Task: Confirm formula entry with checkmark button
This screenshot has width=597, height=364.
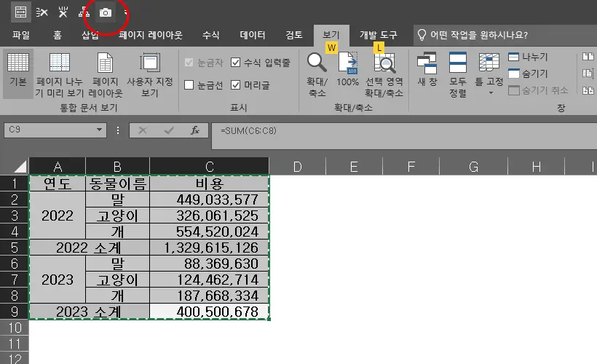Action: 169,130
